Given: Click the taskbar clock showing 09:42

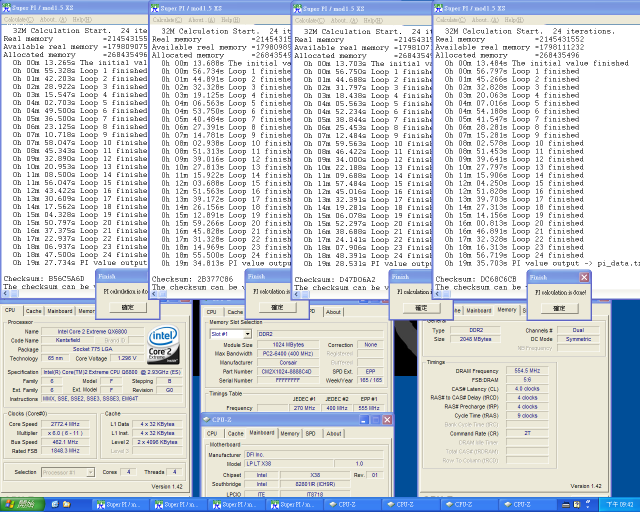Looking at the screenshot, I should pyautogui.click(x=619, y=505).
